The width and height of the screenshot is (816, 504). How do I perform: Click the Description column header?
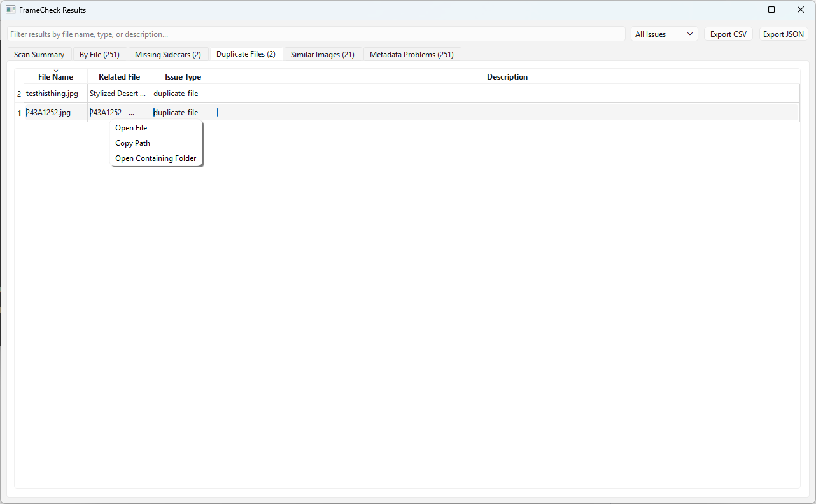[x=507, y=76]
